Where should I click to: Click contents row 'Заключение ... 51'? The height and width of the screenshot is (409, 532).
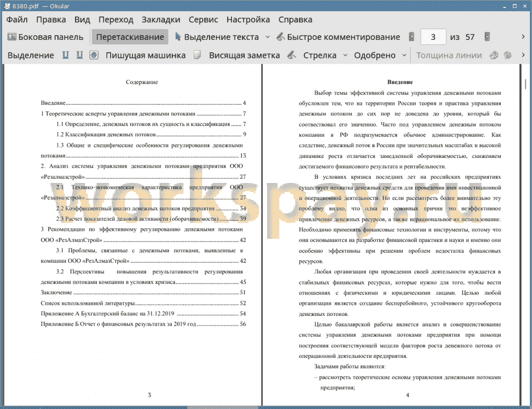143,293
